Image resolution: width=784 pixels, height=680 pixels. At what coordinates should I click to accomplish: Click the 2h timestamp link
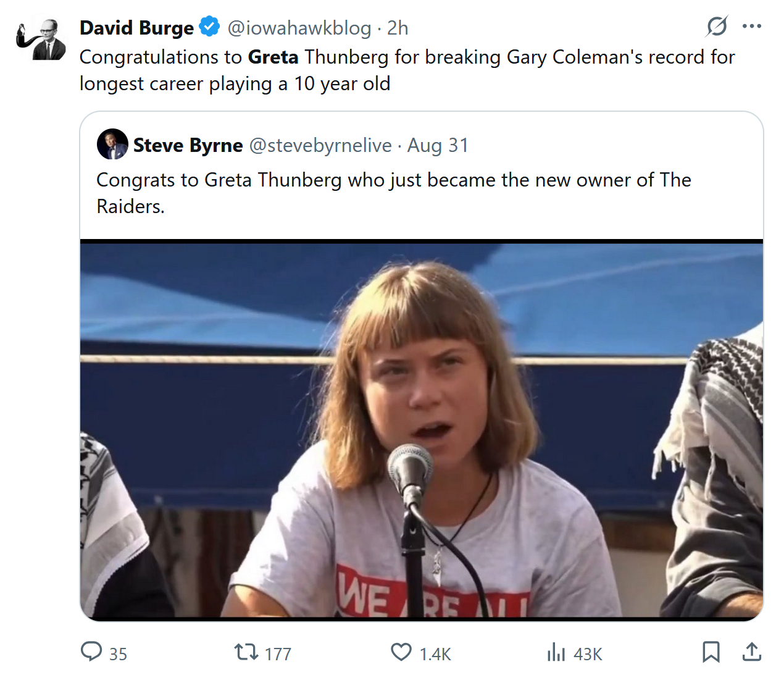(398, 28)
